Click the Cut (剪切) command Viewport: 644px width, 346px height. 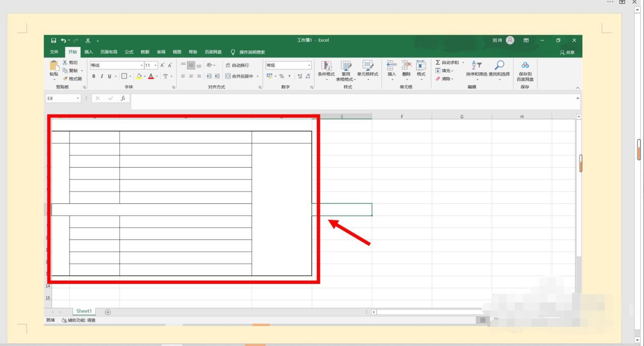[70, 63]
